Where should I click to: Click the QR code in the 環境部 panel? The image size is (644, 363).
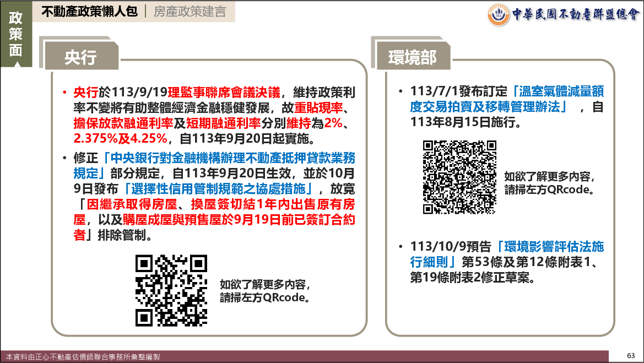click(459, 177)
